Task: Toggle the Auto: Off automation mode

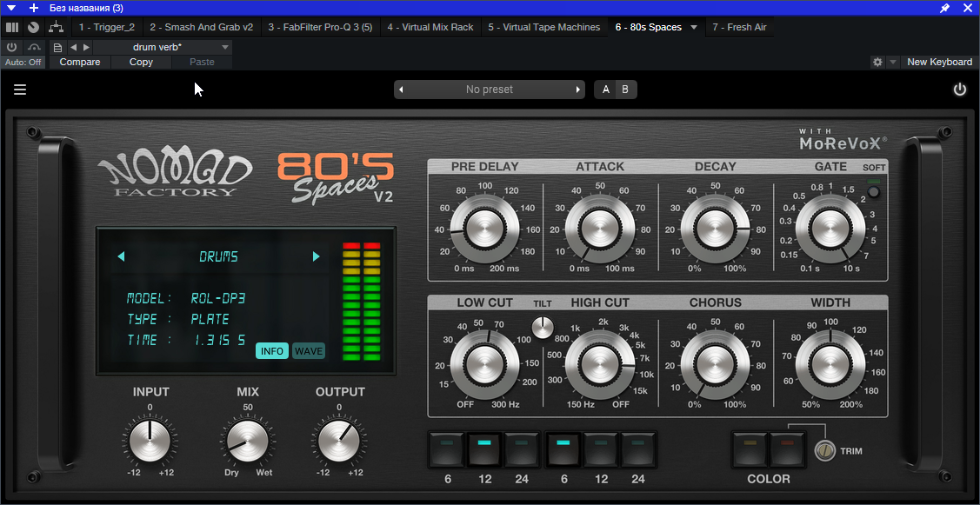Action: (23, 63)
